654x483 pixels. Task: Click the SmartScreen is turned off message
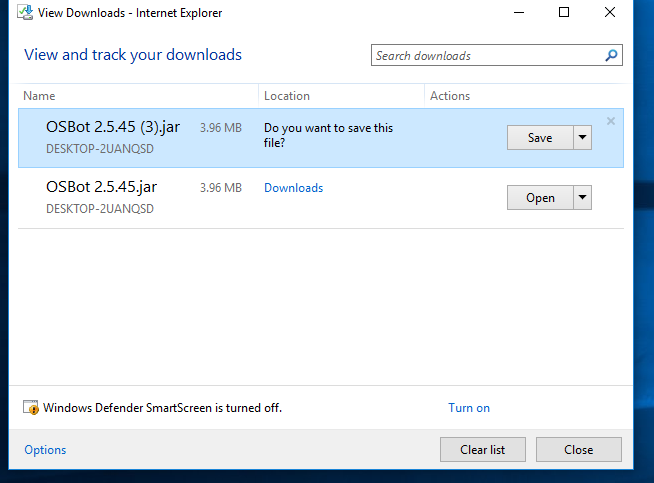(163, 408)
